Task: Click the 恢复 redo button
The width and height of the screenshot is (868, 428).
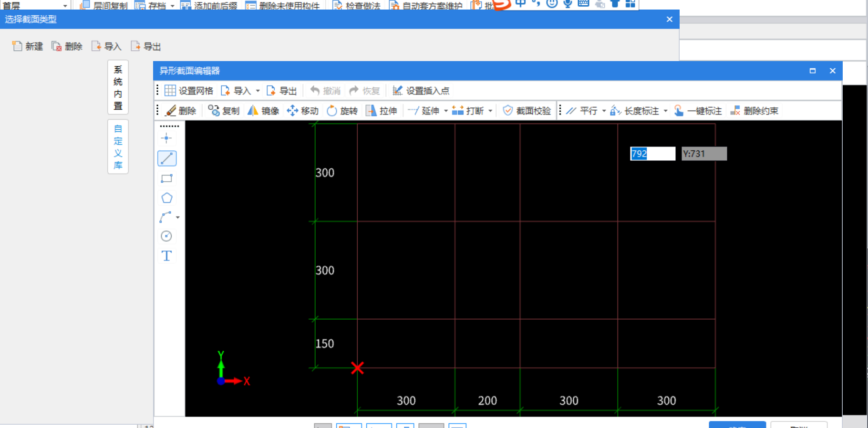Action: coord(364,91)
